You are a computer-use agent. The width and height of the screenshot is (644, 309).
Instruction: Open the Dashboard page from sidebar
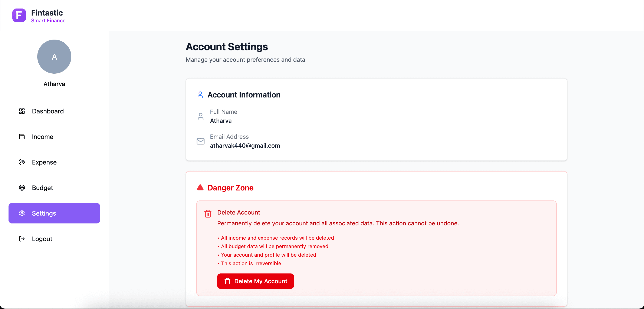click(x=48, y=111)
